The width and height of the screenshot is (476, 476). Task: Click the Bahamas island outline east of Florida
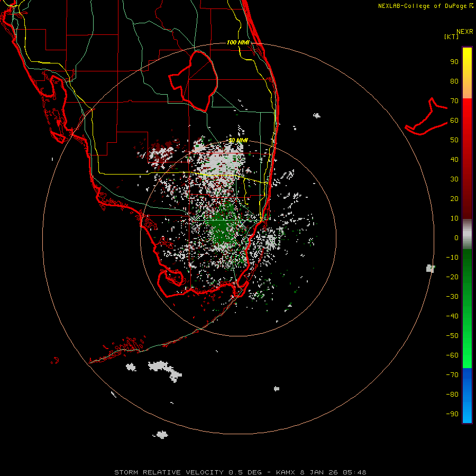(x=426, y=117)
